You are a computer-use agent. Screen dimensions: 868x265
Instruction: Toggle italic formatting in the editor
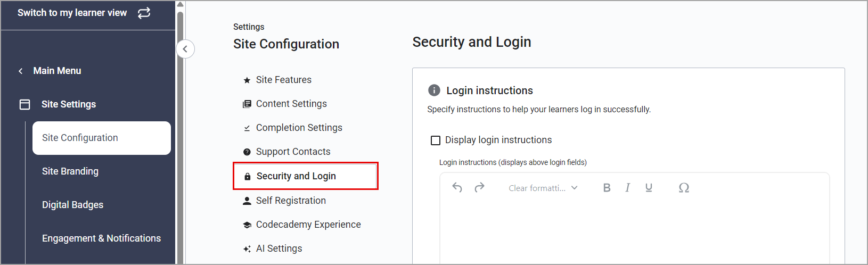point(628,187)
